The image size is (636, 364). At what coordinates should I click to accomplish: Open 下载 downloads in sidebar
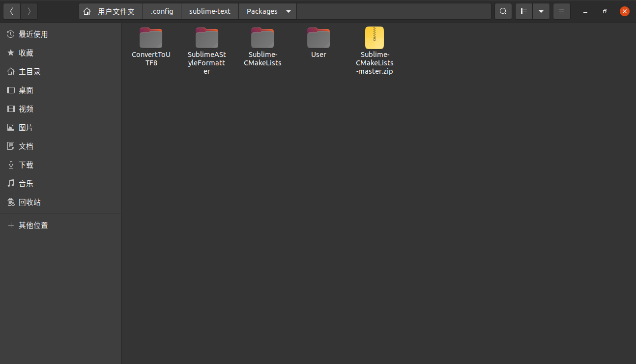[x=60, y=165]
